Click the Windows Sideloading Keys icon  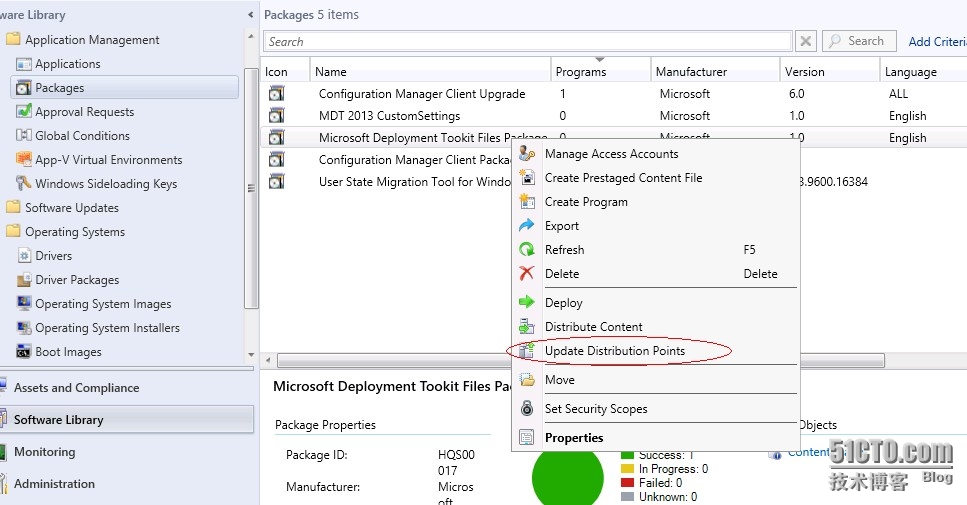pyautogui.click(x=23, y=184)
